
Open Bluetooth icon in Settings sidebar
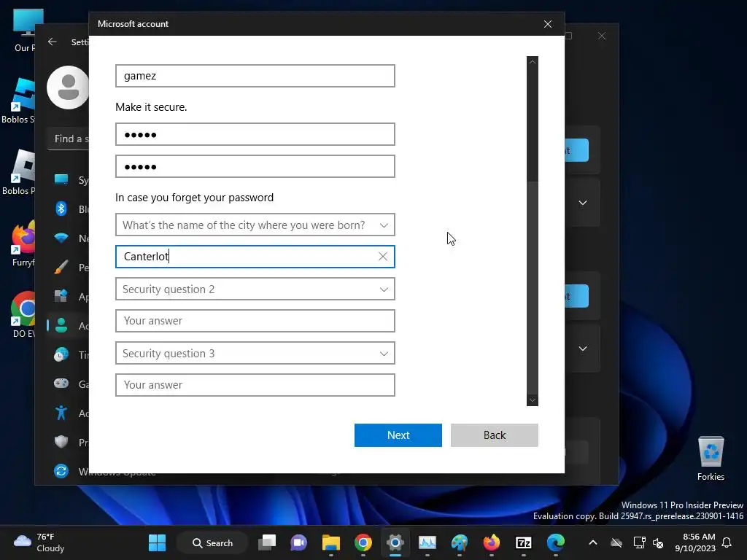pos(61,209)
